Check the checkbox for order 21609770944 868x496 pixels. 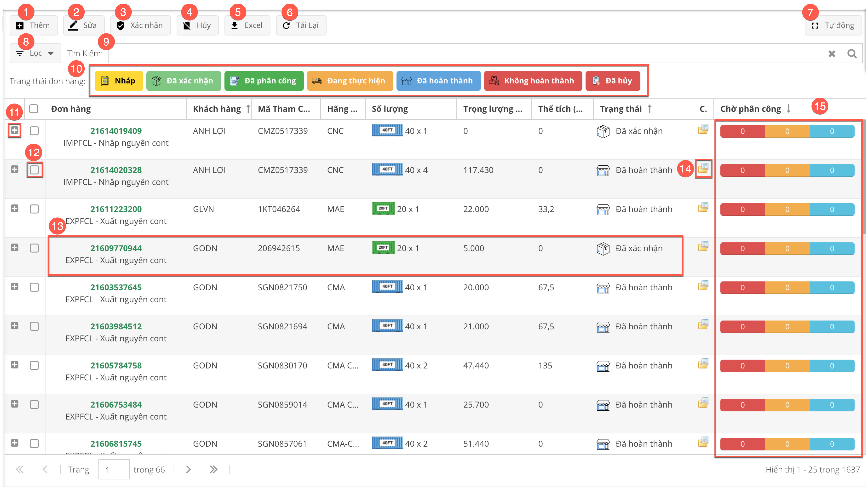(34, 248)
